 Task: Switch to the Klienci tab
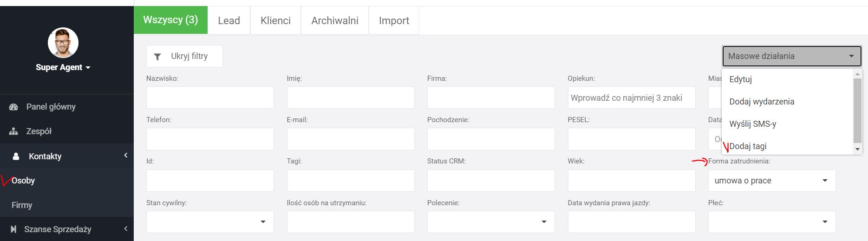[275, 20]
